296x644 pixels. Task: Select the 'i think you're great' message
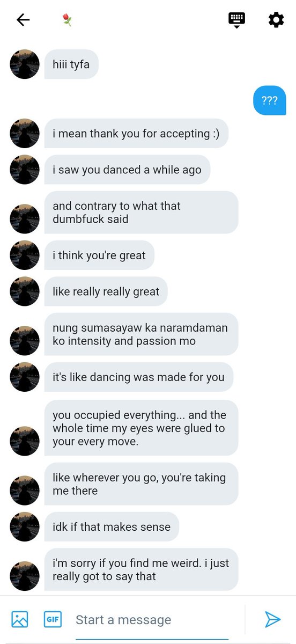pos(99,255)
